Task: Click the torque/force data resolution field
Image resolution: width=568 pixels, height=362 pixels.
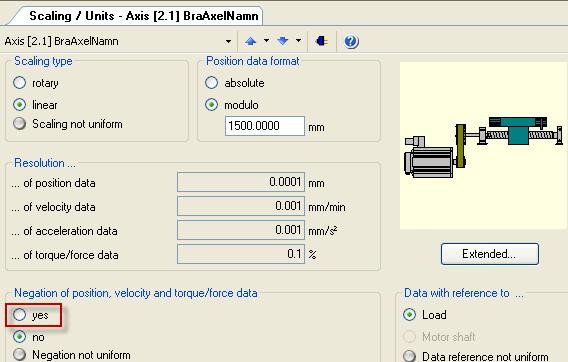Action: [x=241, y=254]
